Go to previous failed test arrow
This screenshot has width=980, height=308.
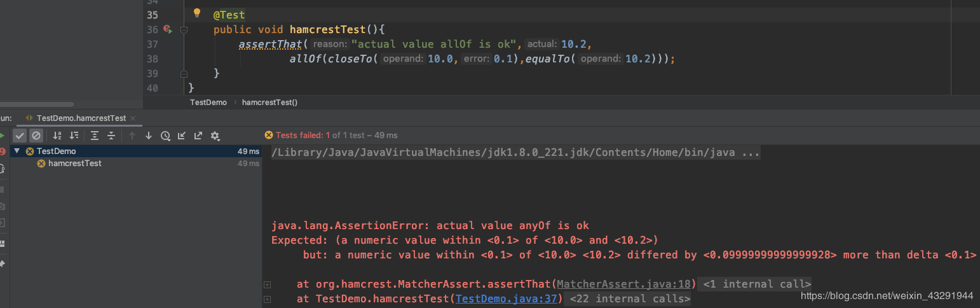click(x=132, y=136)
